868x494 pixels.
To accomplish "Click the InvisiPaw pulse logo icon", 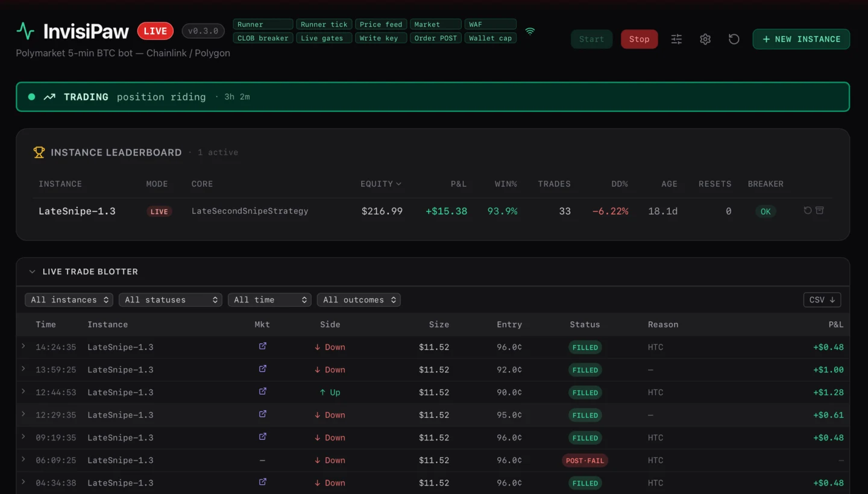I will point(25,31).
